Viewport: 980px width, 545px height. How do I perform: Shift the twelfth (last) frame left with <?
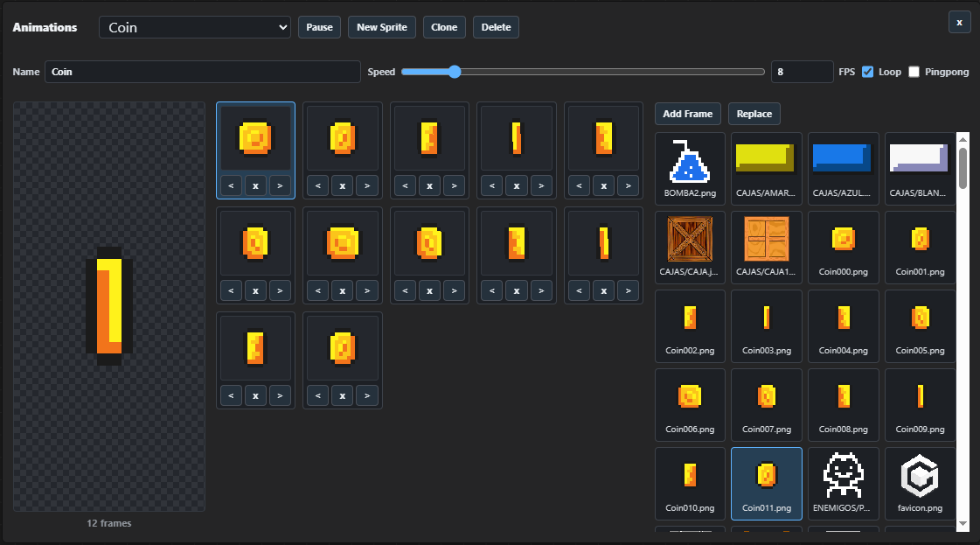tap(318, 395)
